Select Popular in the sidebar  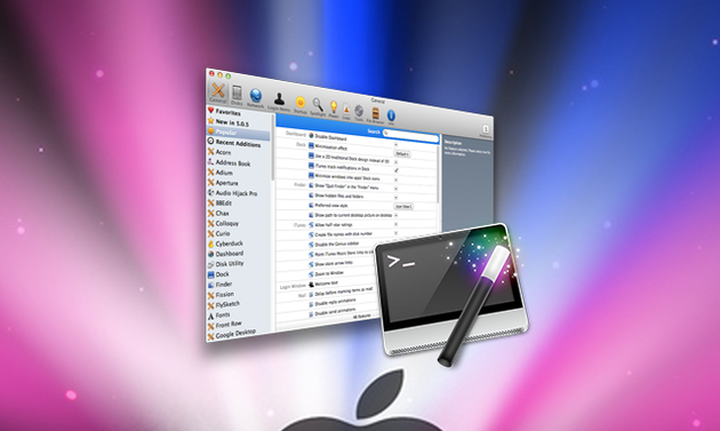click(x=238, y=132)
